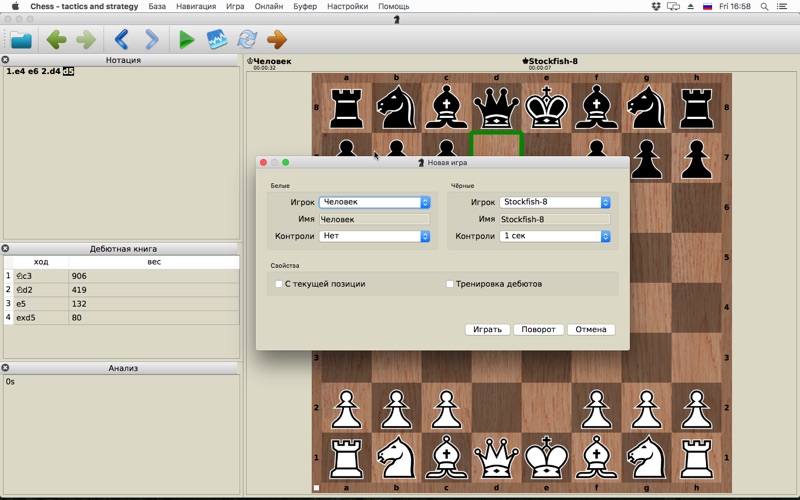The width and height of the screenshot is (800, 500).
Task: Click the orange right arrow icon
Action: click(277, 40)
